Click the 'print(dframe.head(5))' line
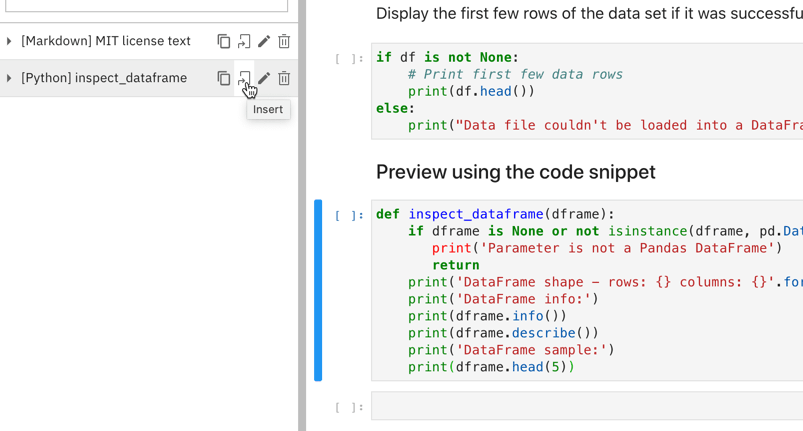The image size is (803, 431). (491, 367)
